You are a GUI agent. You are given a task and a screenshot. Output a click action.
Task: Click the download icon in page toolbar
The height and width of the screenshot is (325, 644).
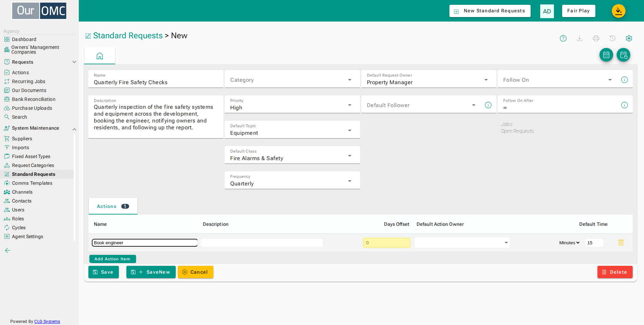click(580, 38)
